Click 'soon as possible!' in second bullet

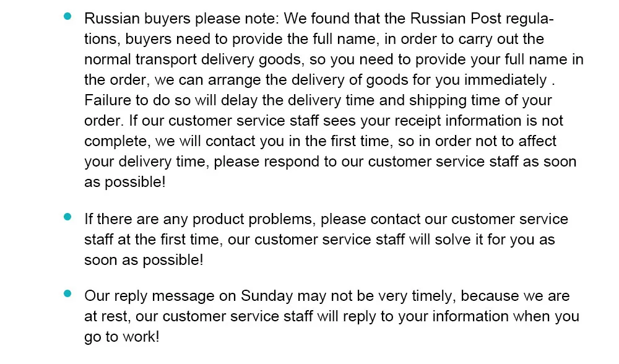point(144,260)
